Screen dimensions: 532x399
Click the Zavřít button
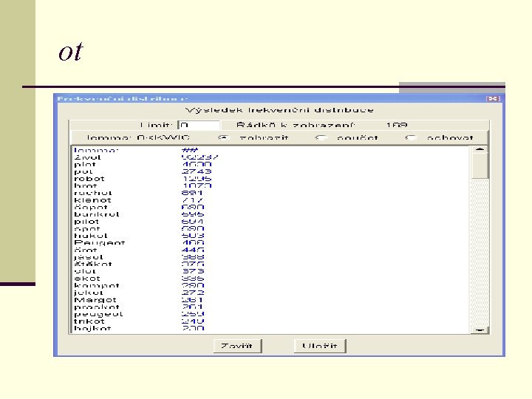pyautogui.click(x=237, y=346)
